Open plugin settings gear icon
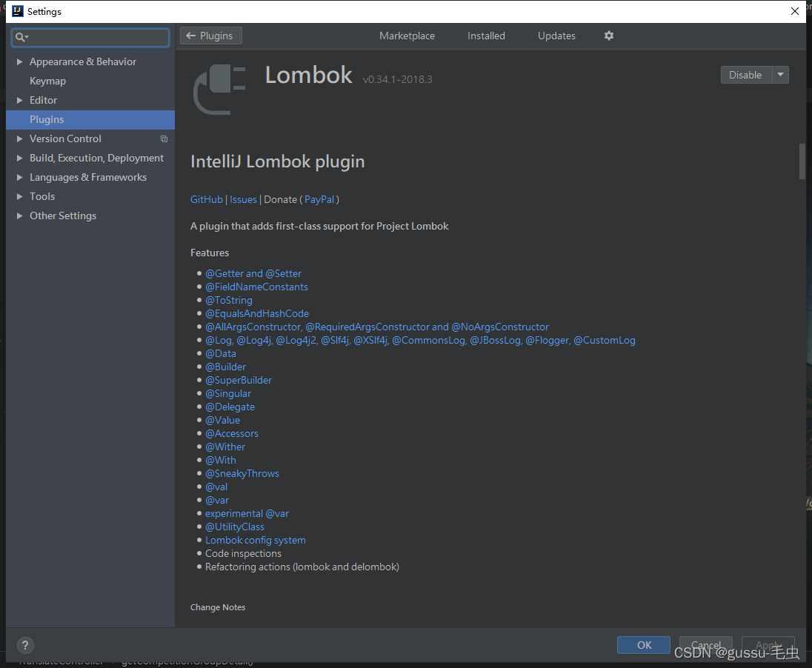This screenshot has height=668, width=812. (x=609, y=36)
